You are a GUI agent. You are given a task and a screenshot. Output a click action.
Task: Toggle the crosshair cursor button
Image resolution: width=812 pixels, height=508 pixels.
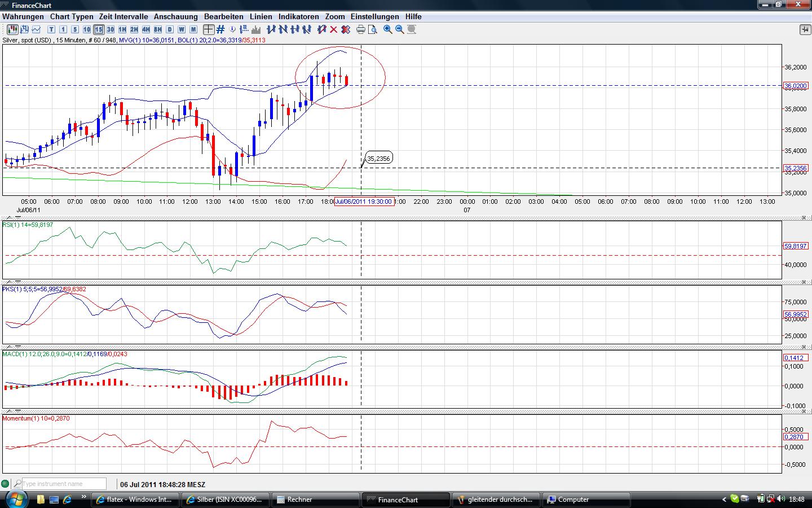tap(209, 29)
